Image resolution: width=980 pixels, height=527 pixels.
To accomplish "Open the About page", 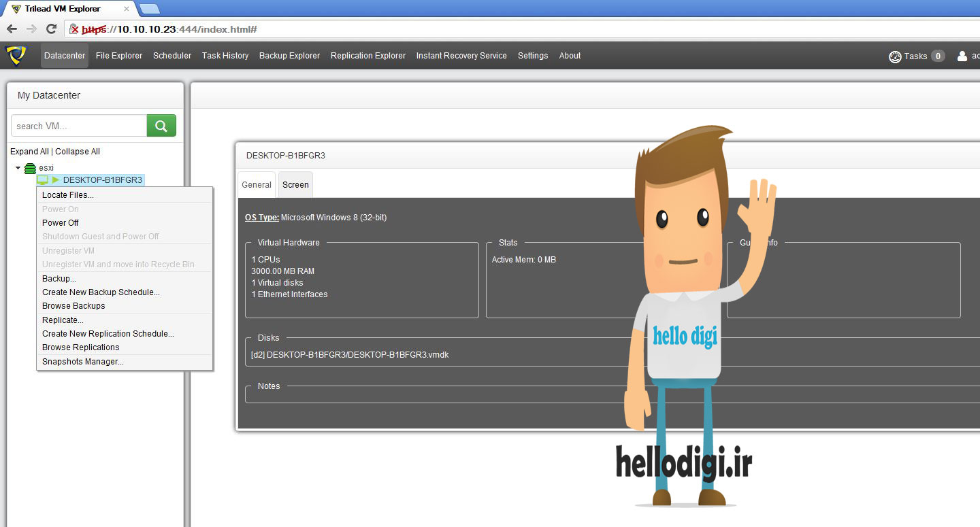I will point(570,56).
